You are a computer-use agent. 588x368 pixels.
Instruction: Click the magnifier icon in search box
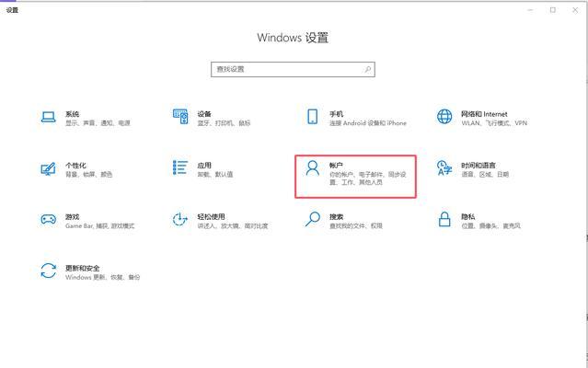click(368, 69)
